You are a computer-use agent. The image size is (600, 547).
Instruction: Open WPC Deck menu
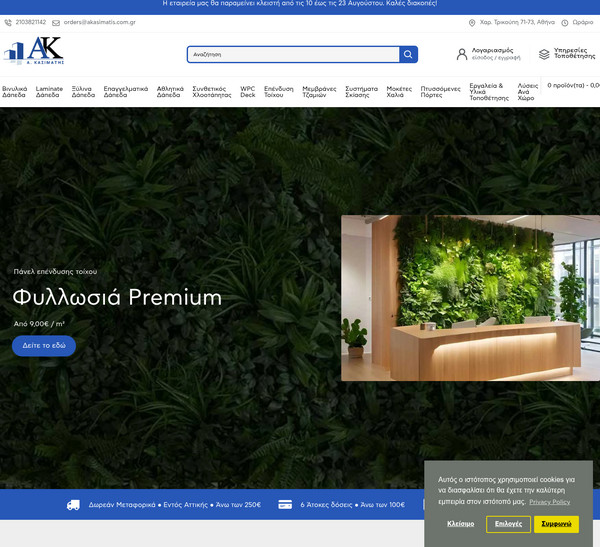click(x=248, y=92)
